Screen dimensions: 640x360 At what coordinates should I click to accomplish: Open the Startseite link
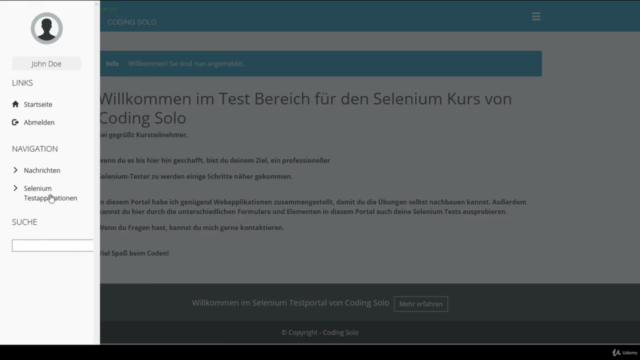38,104
